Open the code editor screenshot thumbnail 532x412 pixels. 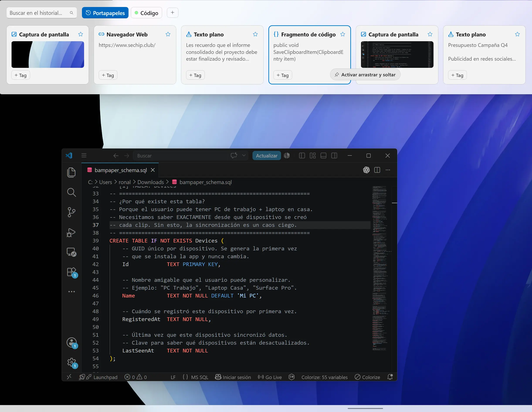(397, 54)
